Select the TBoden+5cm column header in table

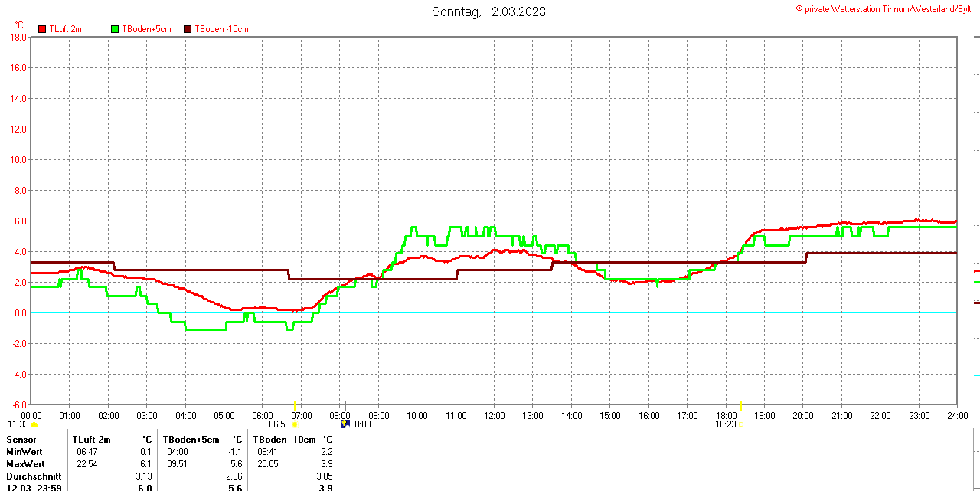pos(191,440)
